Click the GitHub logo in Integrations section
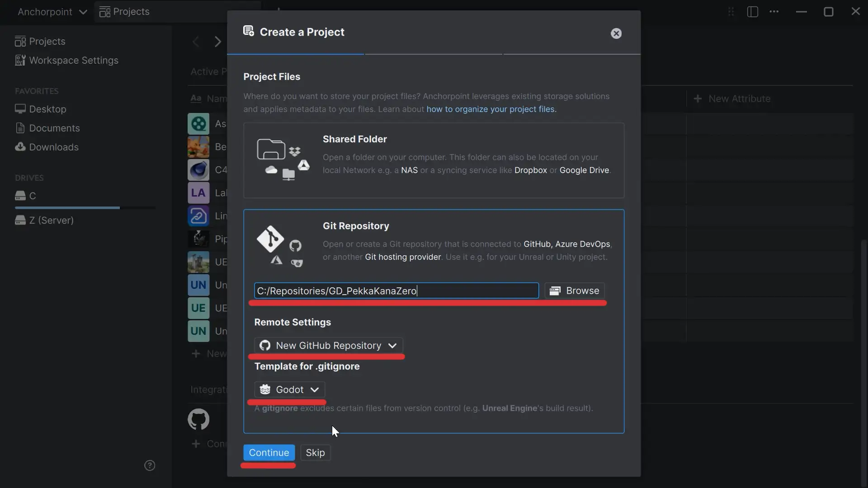 point(198,419)
